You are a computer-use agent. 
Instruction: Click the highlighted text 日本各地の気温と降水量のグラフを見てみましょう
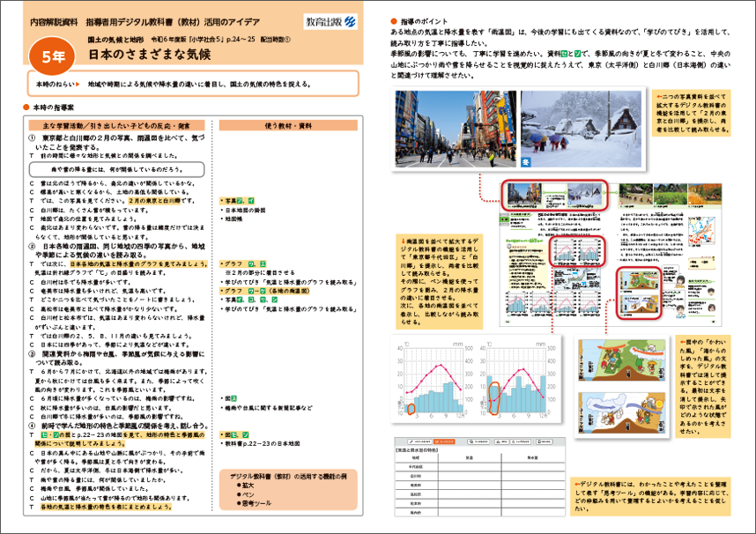(138, 263)
